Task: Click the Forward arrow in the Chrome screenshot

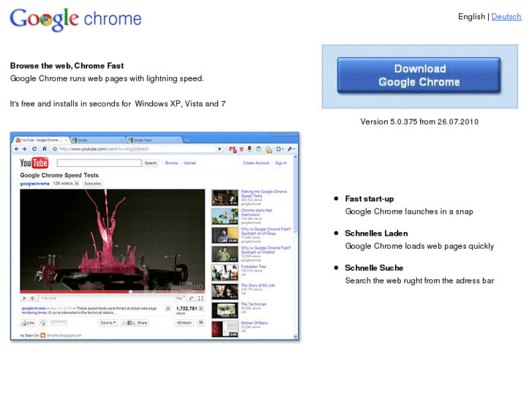Action: pos(24,149)
